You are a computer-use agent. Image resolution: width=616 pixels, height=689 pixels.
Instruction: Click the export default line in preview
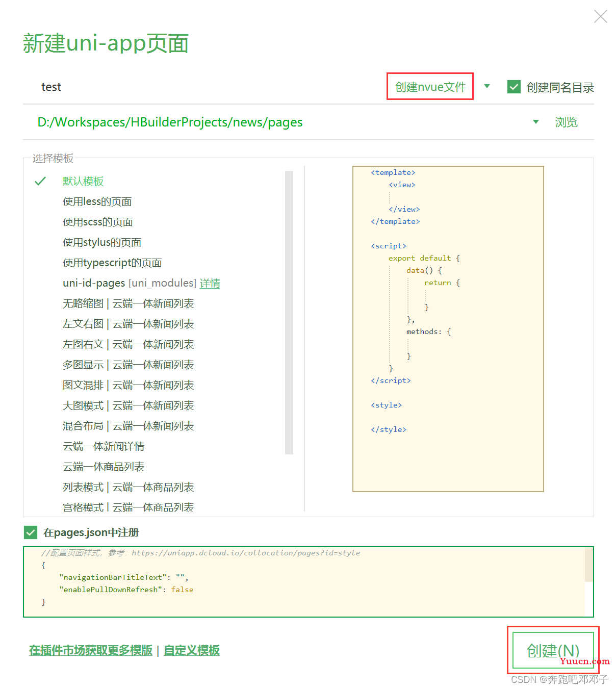[424, 258]
